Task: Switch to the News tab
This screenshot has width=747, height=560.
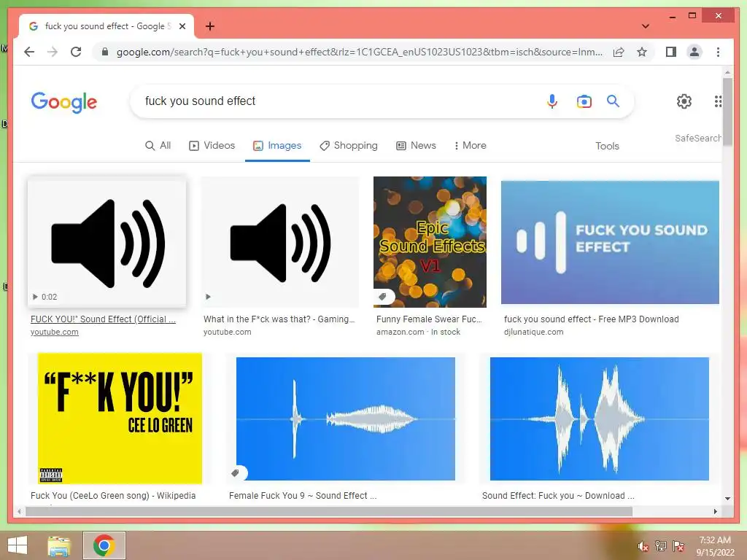Action: point(416,146)
